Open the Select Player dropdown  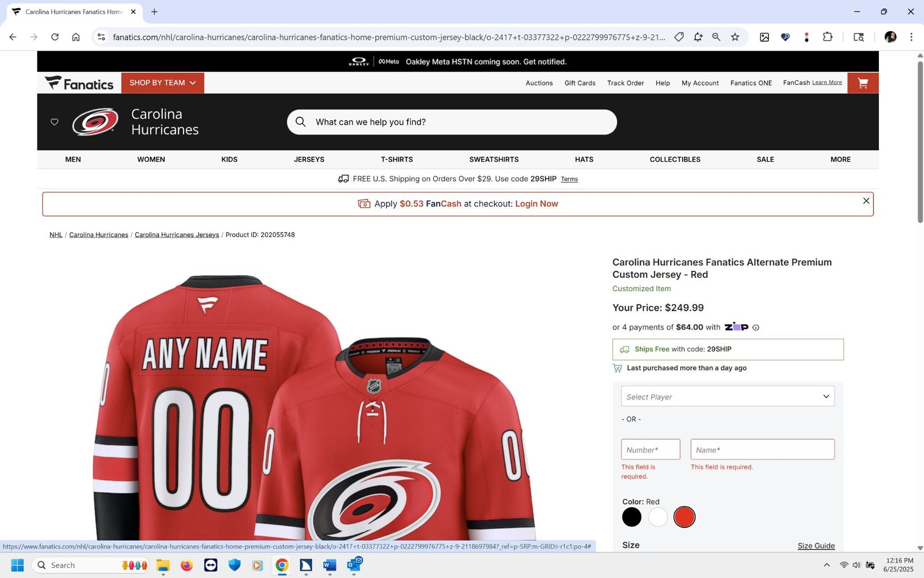click(728, 397)
